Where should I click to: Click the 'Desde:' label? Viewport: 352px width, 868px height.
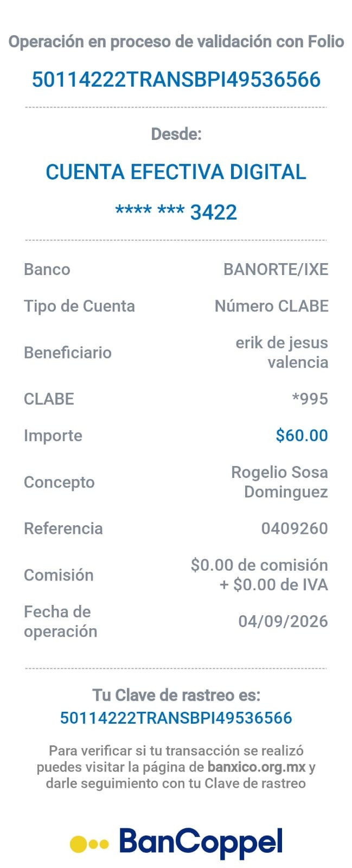click(176, 134)
